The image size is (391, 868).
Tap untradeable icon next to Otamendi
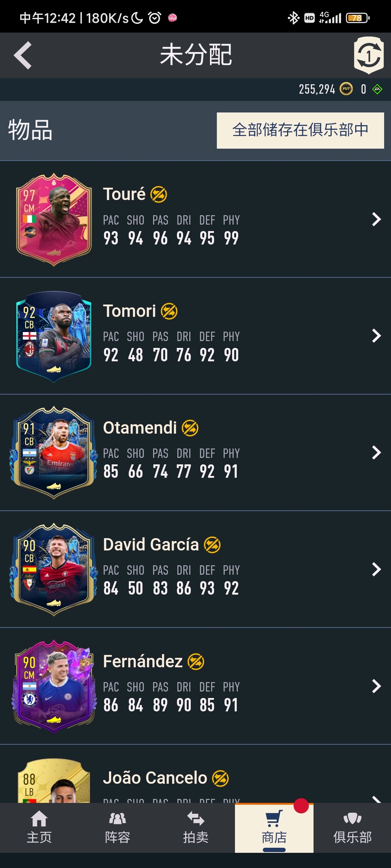click(x=190, y=428)
